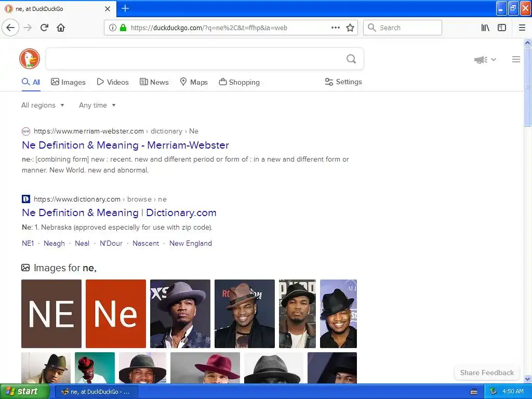
Task: Click the taskbar clock showing 4:50 AM
Action: [513, 392]
